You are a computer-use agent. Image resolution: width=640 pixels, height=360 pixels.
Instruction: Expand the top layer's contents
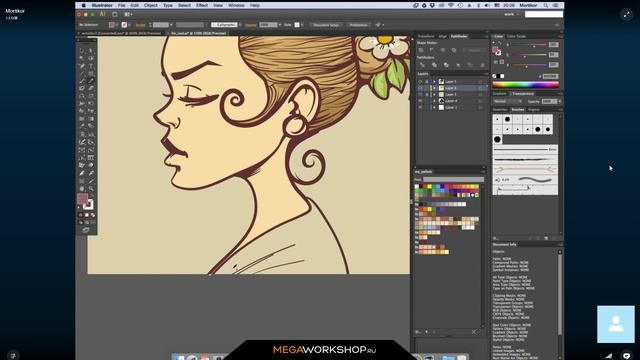[x=435, y=82]
